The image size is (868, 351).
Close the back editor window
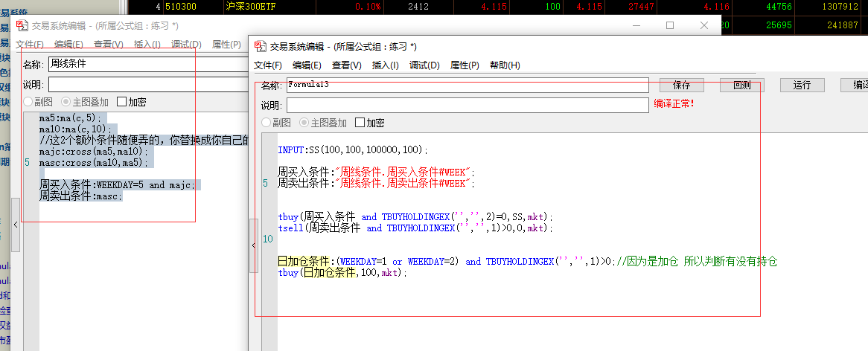tap(704, 25)
